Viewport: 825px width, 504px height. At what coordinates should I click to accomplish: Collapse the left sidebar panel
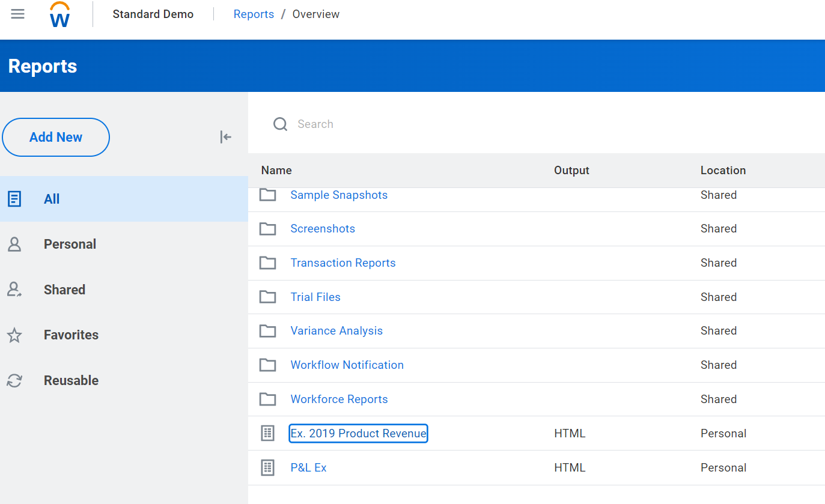225,137
